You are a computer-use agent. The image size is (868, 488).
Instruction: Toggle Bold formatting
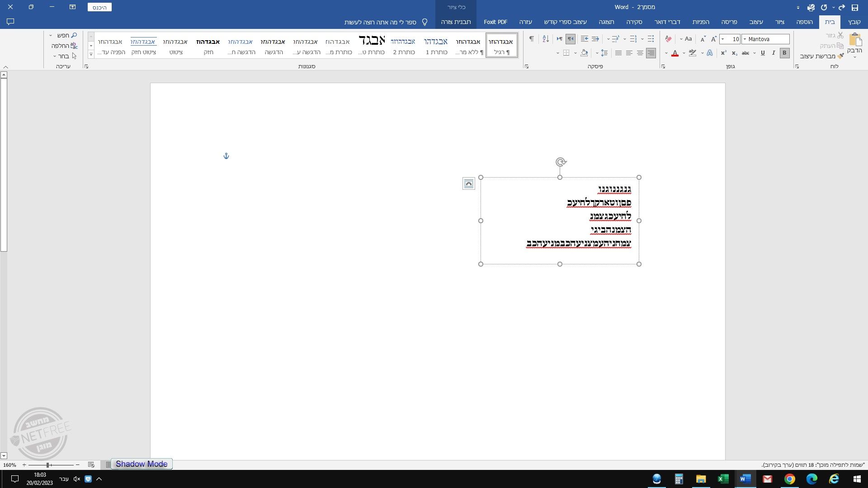click(x=784, y=53)
